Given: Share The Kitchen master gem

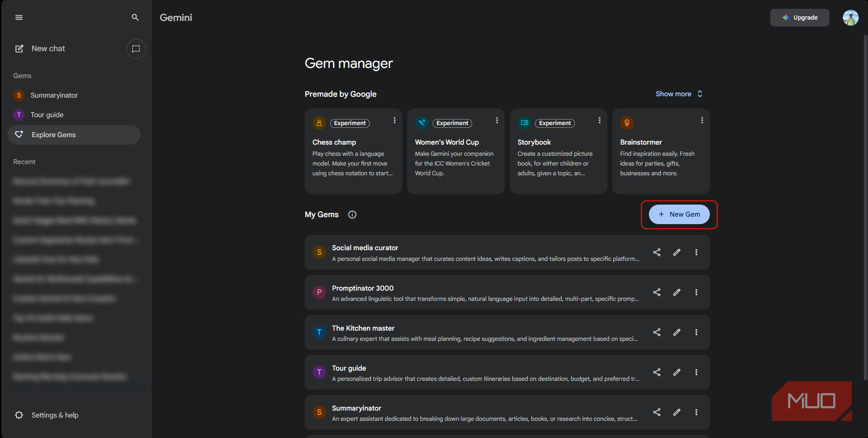Looking at the screenshot, I should tap(657, 332).
